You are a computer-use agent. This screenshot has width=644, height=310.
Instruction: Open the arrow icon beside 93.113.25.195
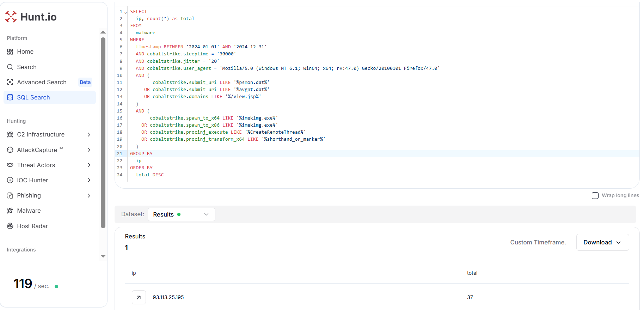[x=139, y=297]
